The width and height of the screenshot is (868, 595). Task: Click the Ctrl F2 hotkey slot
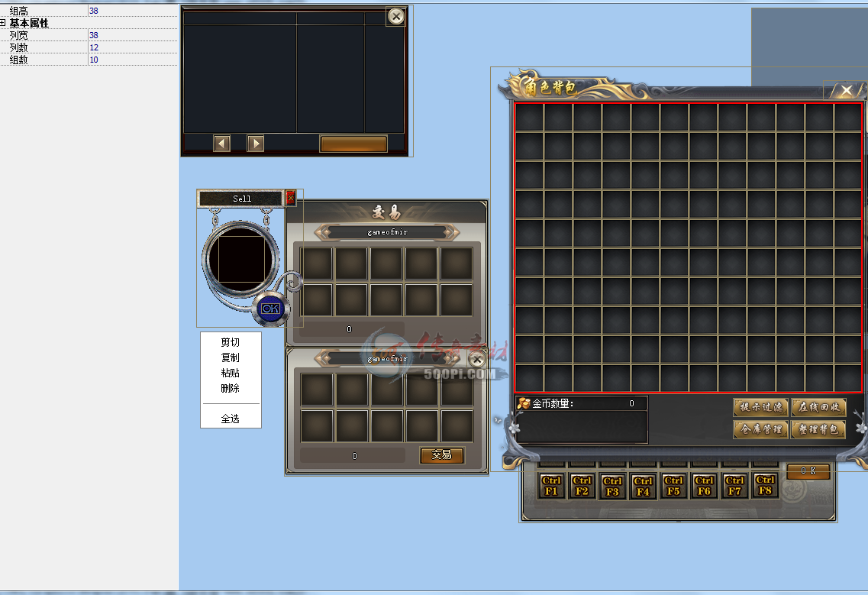point(582,485)
